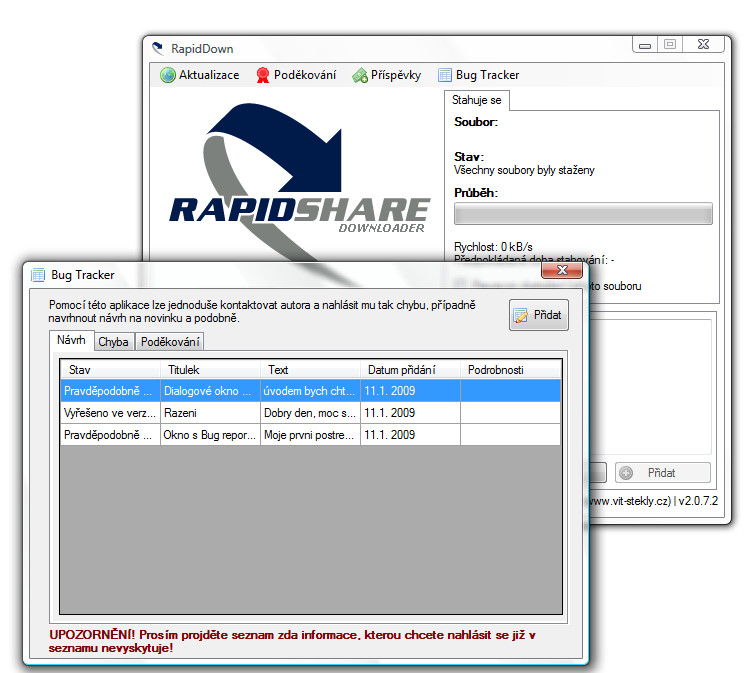Click 'Všechny soubory byly staženy' status text
The image size is (752, 673).
click(x=524, y=170)
